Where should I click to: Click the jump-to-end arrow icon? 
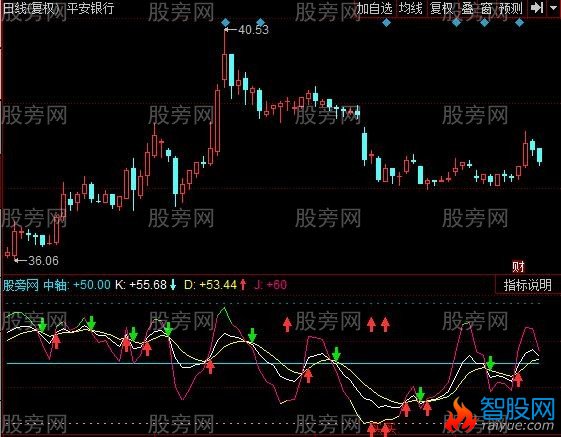(537, 8)
